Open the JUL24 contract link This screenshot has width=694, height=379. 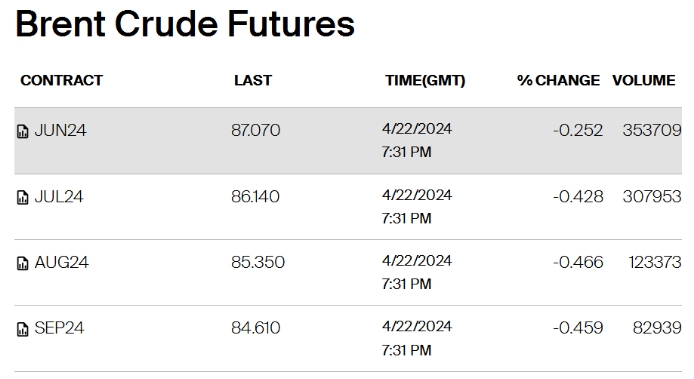click(x=58, y=196)
